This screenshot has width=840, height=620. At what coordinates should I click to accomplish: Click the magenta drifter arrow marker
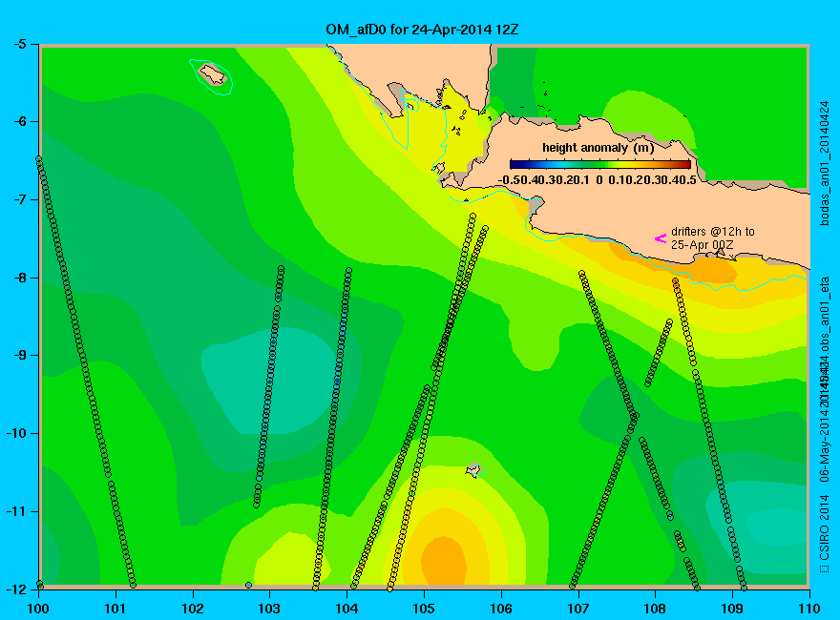[661, 238]
